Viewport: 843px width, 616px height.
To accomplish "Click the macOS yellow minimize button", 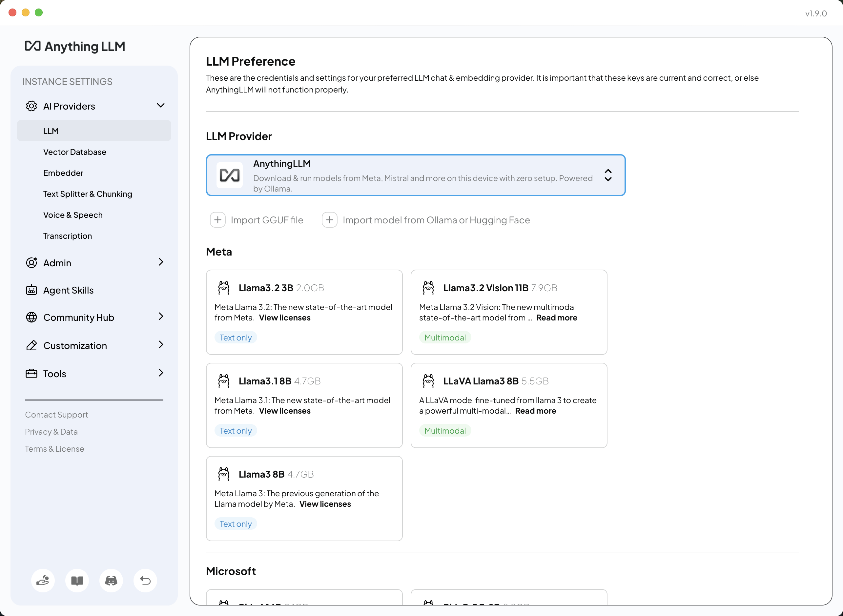I will (26, 12).
